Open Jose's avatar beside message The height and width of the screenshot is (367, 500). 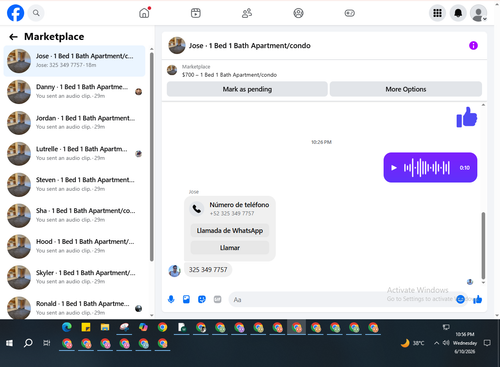174,271
